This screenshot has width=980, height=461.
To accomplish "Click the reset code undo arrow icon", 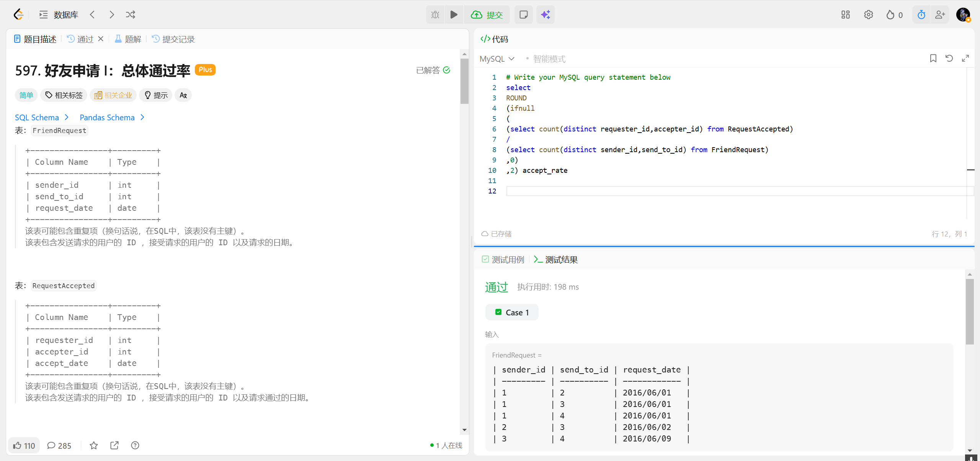I will [949, 58].
